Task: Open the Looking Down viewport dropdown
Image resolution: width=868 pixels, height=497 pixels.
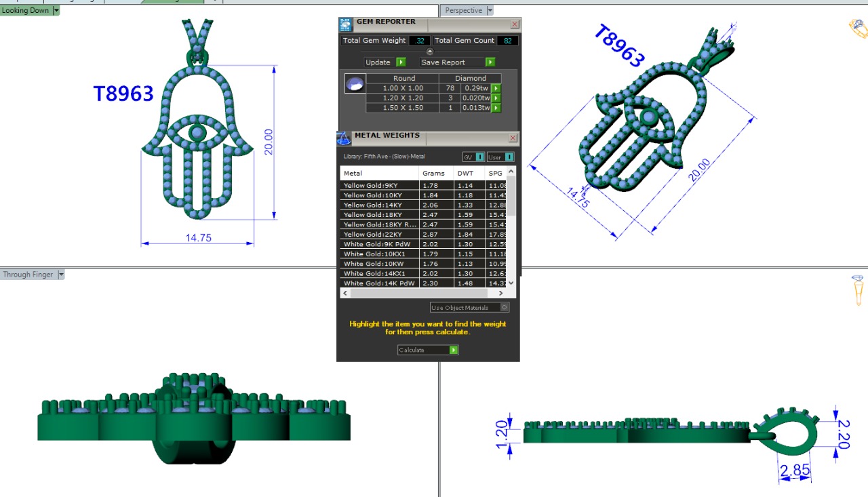Action: coord(56,11)
